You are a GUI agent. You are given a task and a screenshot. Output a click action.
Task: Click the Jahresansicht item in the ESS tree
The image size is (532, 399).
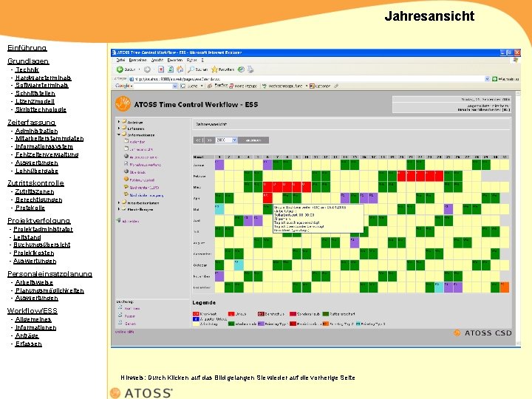click(x=141, y=149)
